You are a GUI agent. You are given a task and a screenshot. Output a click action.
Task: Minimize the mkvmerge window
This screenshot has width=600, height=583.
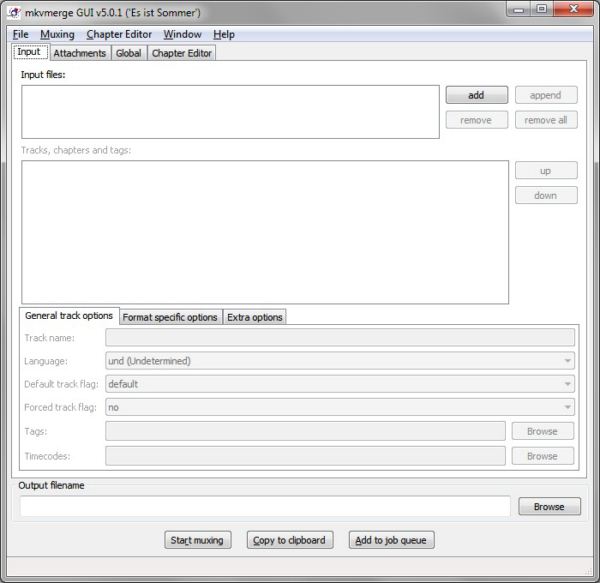click(519, 9)
